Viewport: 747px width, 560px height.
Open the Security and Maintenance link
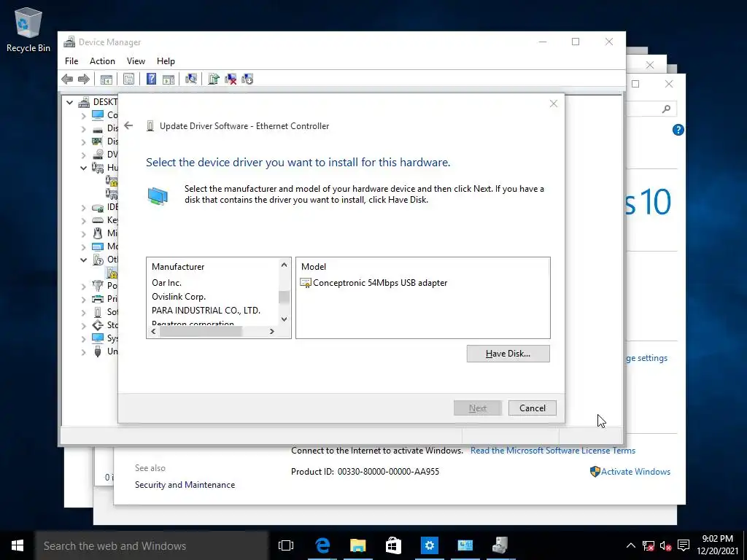(185, 485)
